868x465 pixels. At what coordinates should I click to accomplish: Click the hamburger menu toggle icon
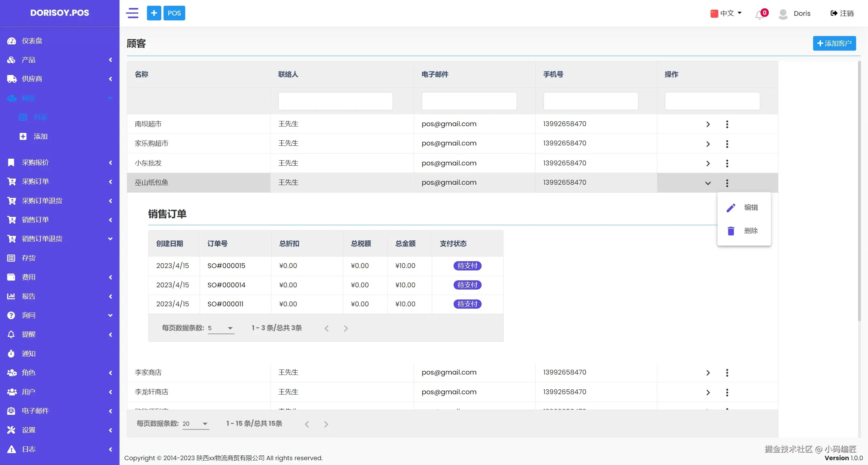132,13
